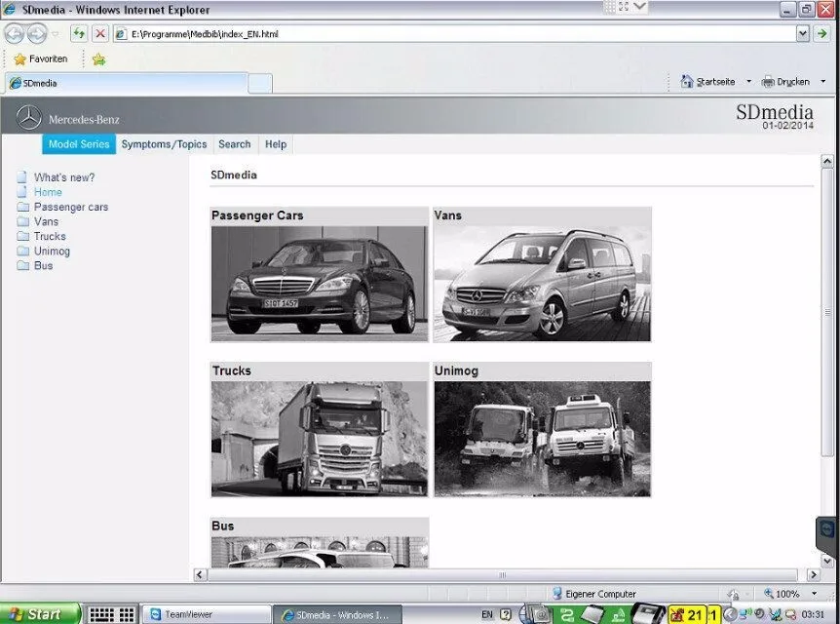Click the browser Back arrow button
Image resolution: width=840 pixels, height=624 pixels.
pyautogui.click(x=14, y=34)
